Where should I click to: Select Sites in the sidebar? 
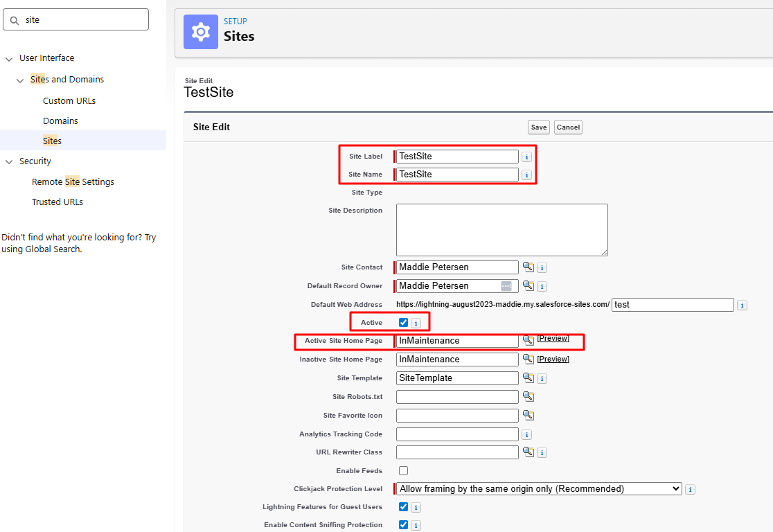click(52, 141)
